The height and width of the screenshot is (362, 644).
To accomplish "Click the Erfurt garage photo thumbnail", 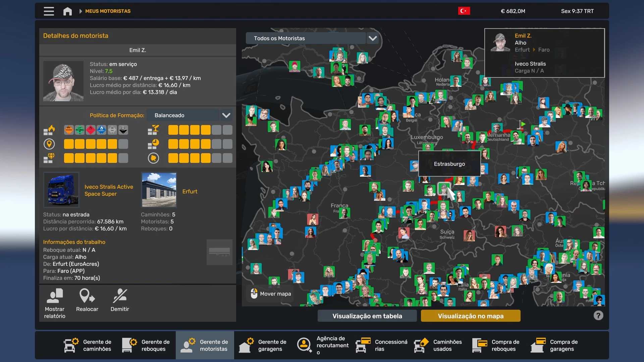I will [x=159, y=190].
